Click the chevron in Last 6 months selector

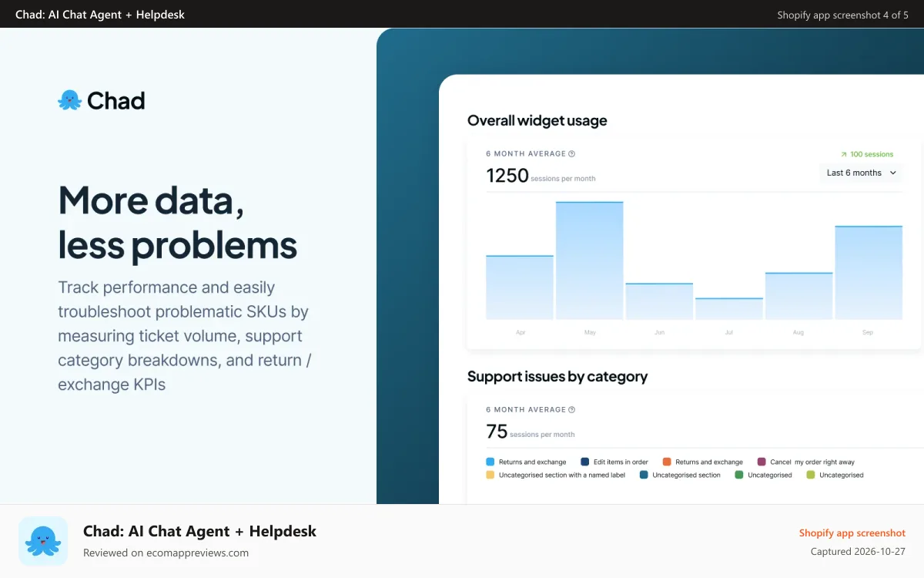coord(893,173)
